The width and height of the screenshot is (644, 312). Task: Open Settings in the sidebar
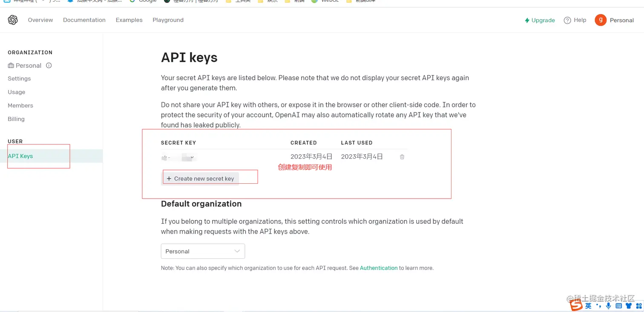19,79
